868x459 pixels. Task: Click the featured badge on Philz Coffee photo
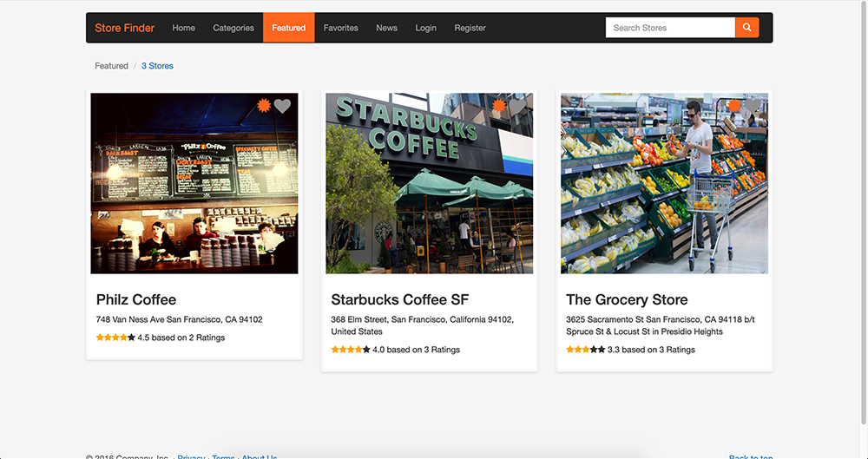pyautogui.click(x=264, y=105)
